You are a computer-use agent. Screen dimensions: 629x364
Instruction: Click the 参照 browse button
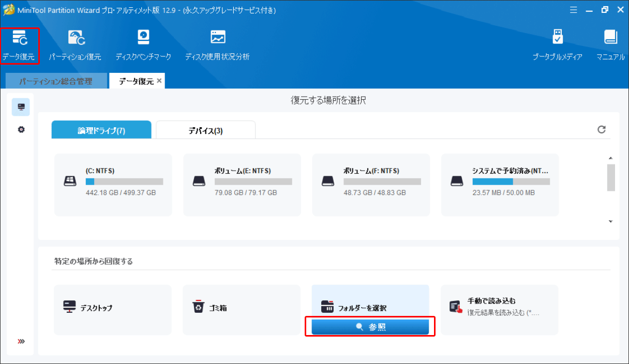coord(370,327)
